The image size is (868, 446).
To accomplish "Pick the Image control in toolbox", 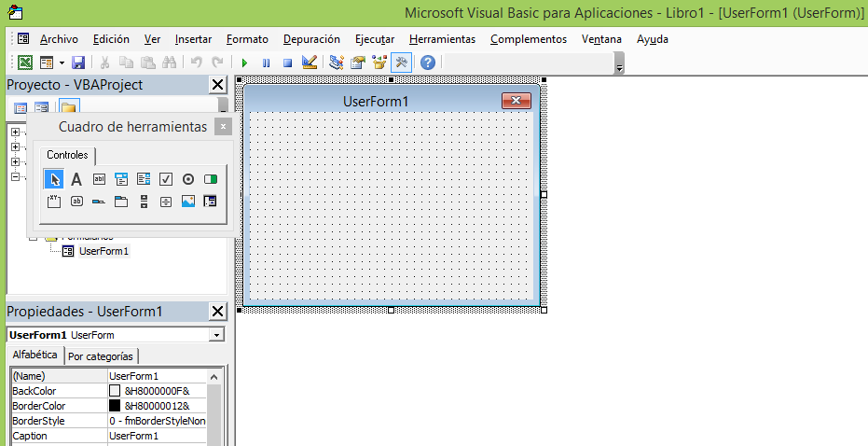I will click(188, 202).
